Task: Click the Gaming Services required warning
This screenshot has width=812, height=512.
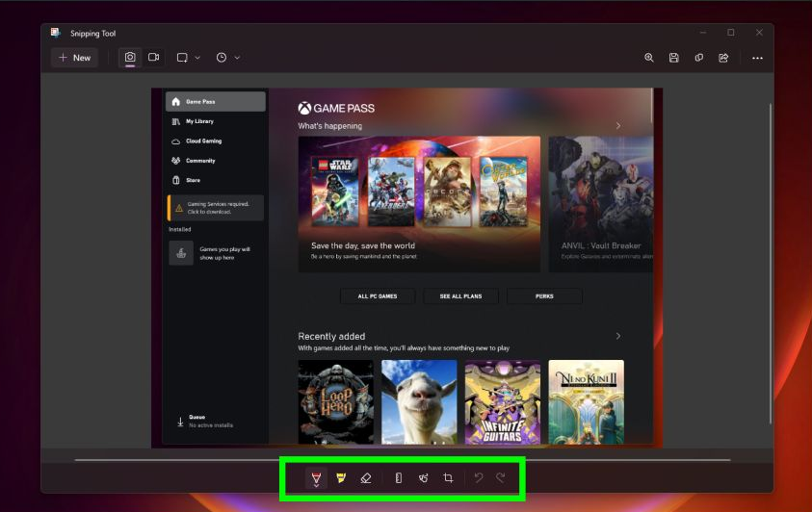Action: [216, 208]
